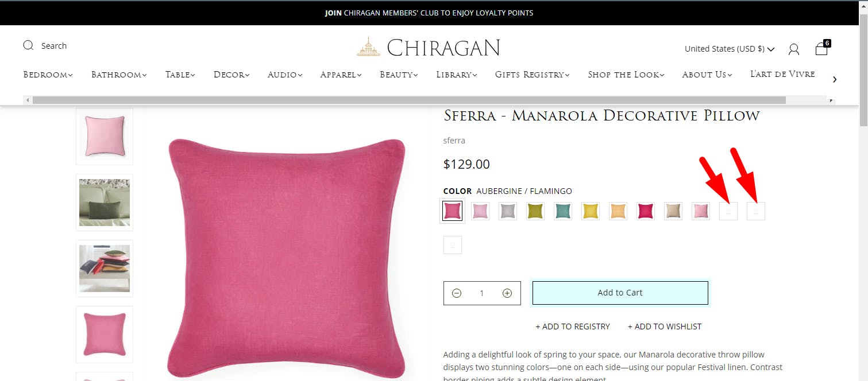
Task: Select the teal pillow color swatch
Action: 563,211
